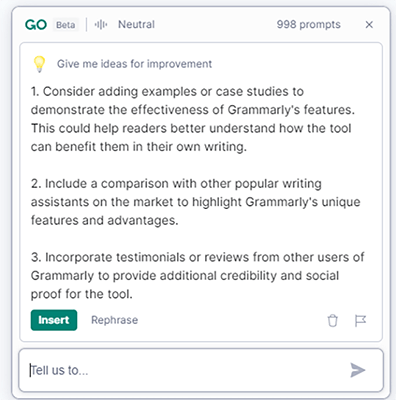Click the first suggestion about case studies
The height and width of the screenshot is (400, 396).
point(193,119)
